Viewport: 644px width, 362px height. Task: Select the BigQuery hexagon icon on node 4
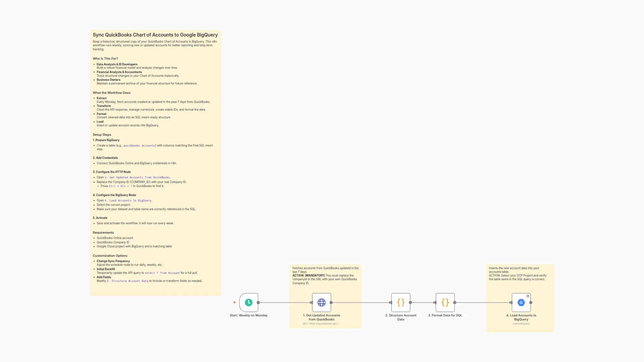[521, 302]
